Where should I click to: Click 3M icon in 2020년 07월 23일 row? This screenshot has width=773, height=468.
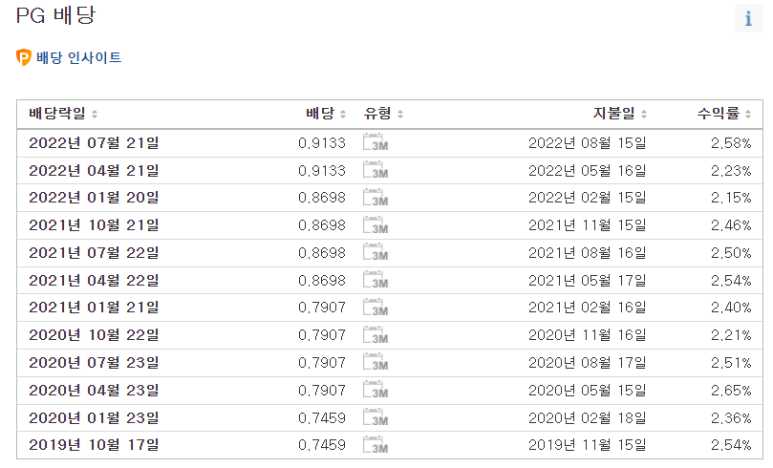coord(375,362)
